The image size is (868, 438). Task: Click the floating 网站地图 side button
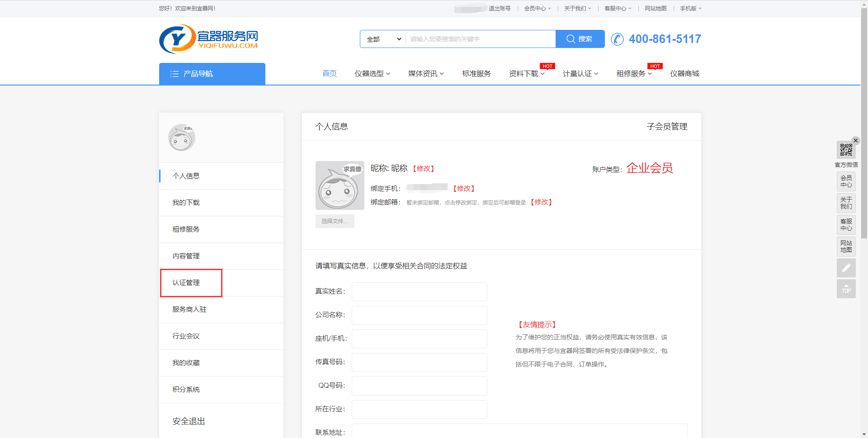[846, 247]
